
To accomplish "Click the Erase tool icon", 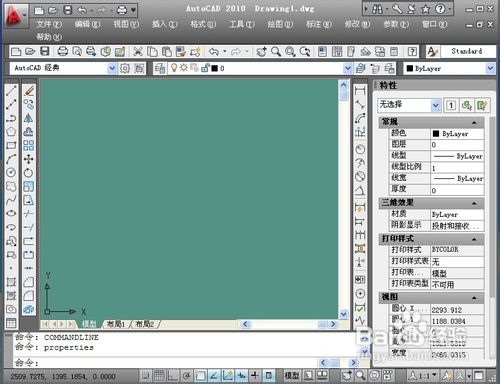I will [x=29, y=91].
